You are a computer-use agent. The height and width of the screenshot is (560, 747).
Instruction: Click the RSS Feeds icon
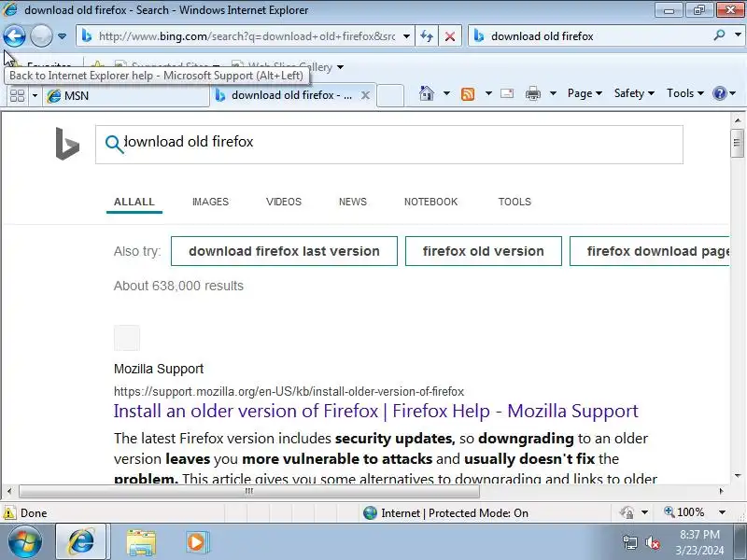click(468, 94)
